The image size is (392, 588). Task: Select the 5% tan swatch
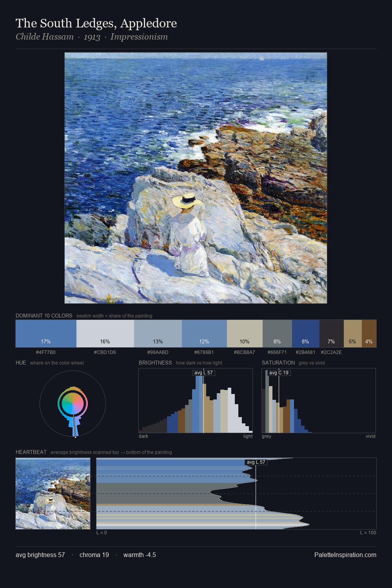click(353, 334)
